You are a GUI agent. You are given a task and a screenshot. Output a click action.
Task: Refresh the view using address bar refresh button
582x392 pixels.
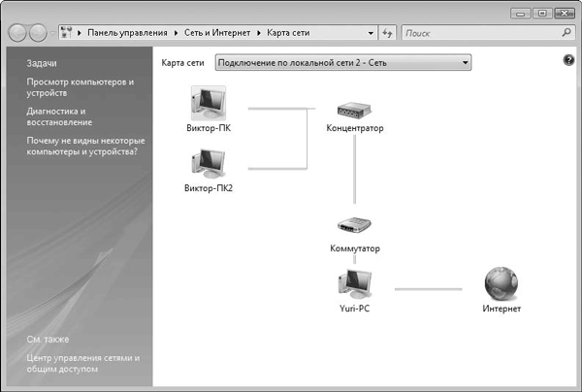[x=387, y=33]
